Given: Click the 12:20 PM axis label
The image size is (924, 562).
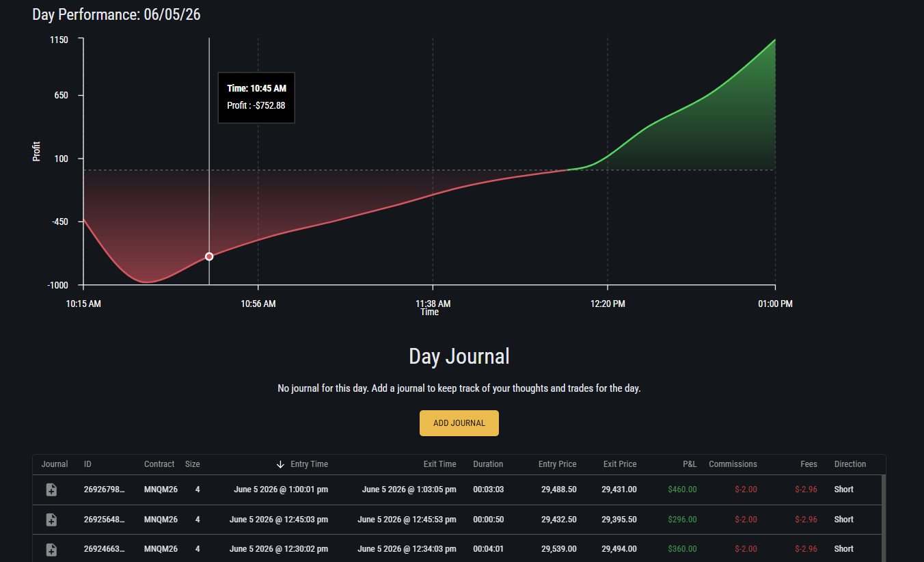Looking at the screenshot, I should tap(608, 304).
